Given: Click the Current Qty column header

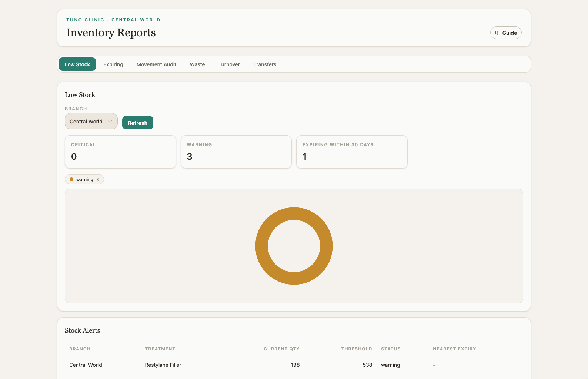Looking at the screenshot, I should 281,349.
